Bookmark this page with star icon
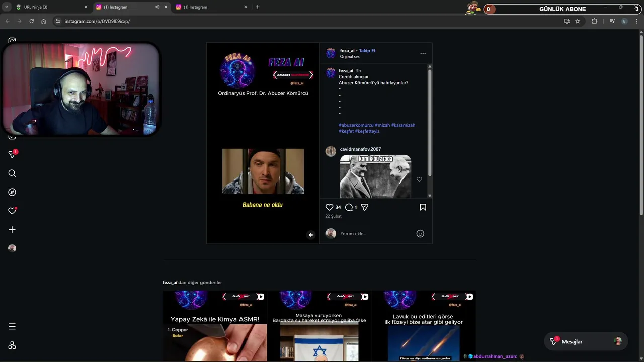This screenshot has height=362, width=644. [578, 21]
